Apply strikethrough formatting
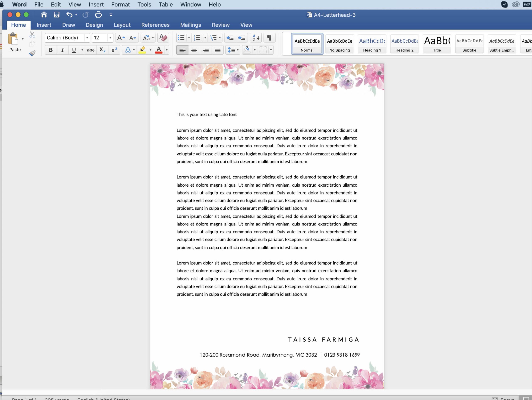 point(91,50)
